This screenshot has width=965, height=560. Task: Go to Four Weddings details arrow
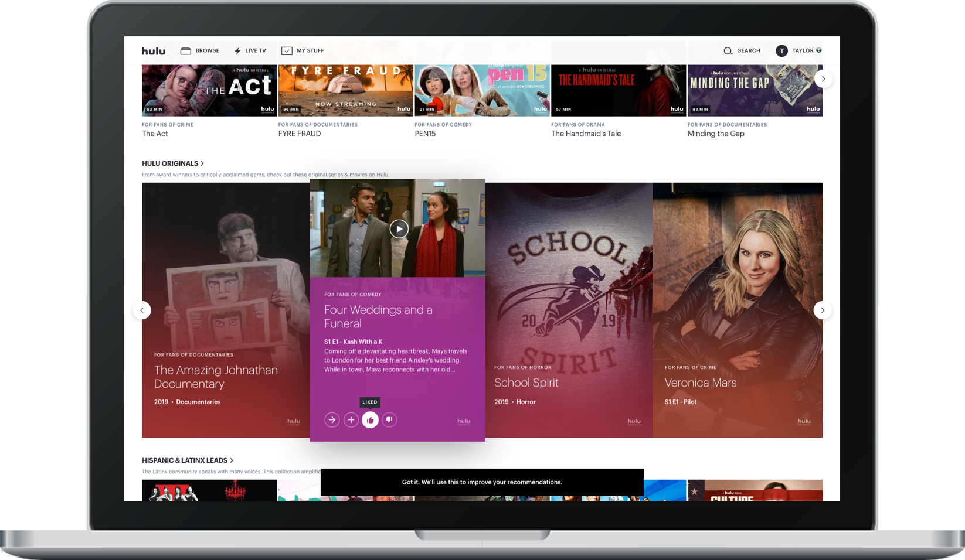point(332,420)
